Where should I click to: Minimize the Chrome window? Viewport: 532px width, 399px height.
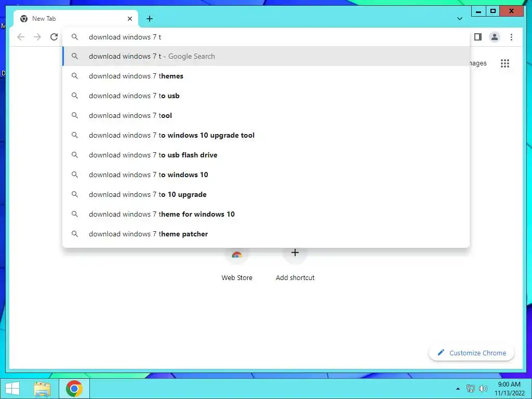pos(478,11)
